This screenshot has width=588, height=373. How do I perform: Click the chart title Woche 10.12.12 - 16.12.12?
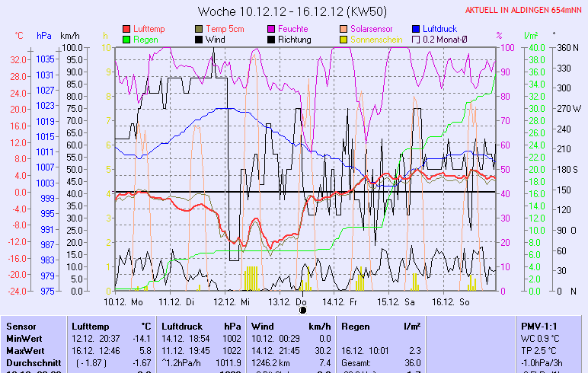pos(292,11)
